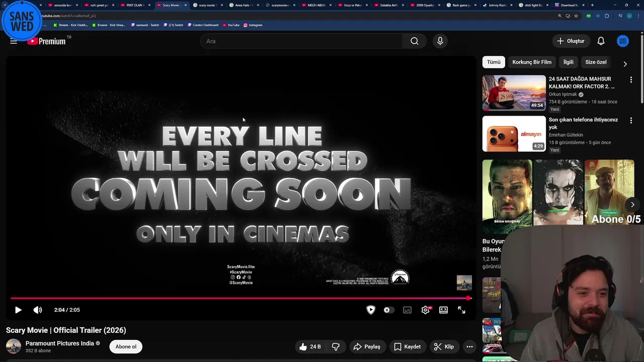Image resolution: width=644 pixels, height=362 pixels.
Task: Open player settings gear with HD badge
Action: (x=426, y=310)
